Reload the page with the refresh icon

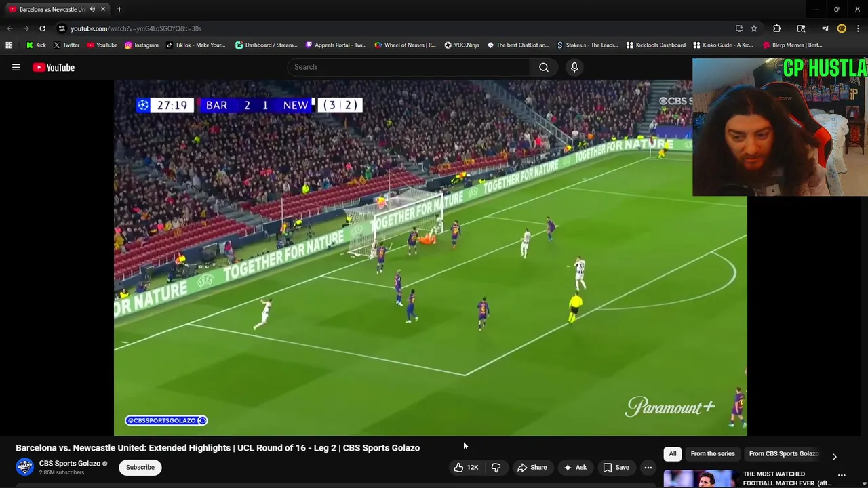tap(42, 28)
